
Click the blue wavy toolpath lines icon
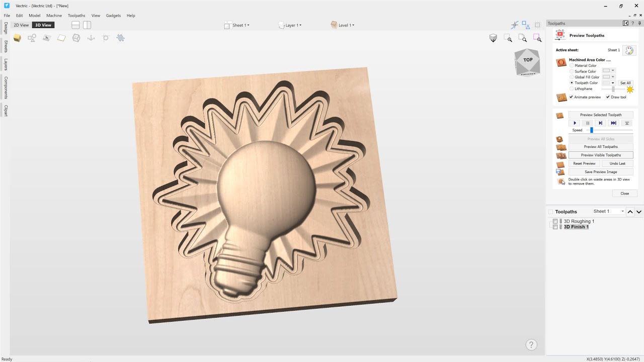click(x=121, y=38)
